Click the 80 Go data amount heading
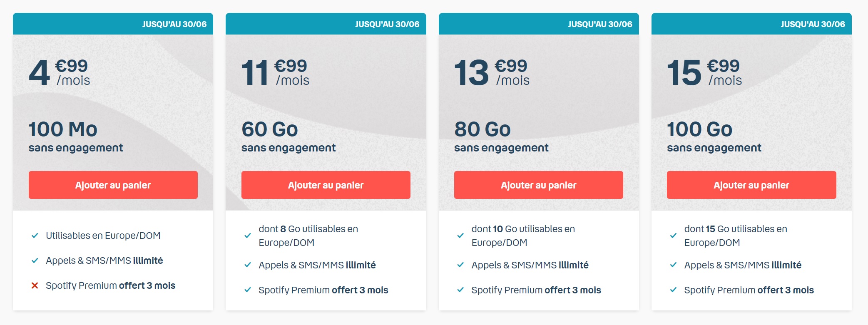 [x=482, y=129]
